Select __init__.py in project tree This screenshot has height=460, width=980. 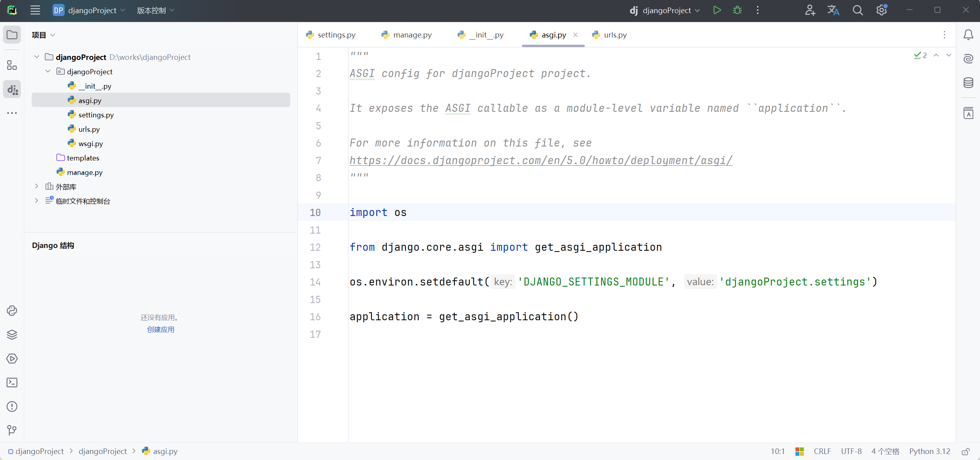[x=160, y=86]
